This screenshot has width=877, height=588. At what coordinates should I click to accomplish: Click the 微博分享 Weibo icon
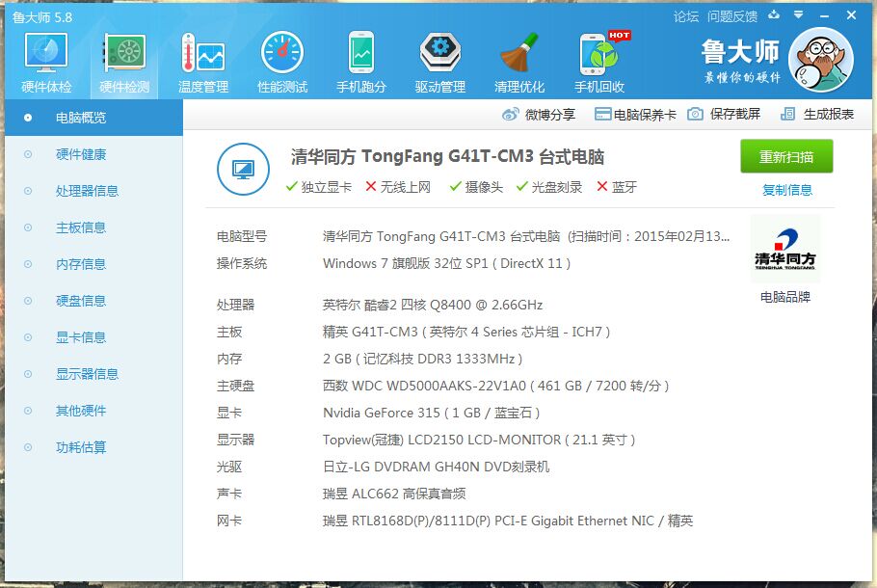(x=510, y=114)
